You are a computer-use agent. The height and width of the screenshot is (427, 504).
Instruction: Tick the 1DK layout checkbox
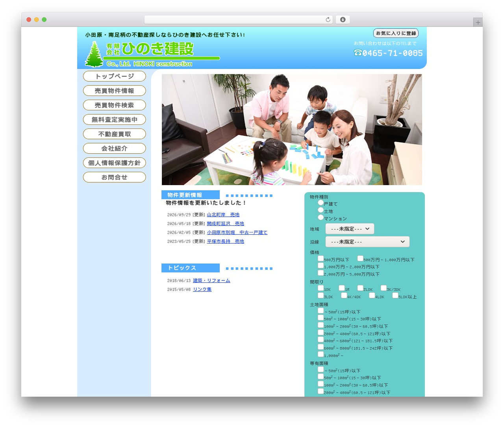pyautogui.click(x=321, y=288)
